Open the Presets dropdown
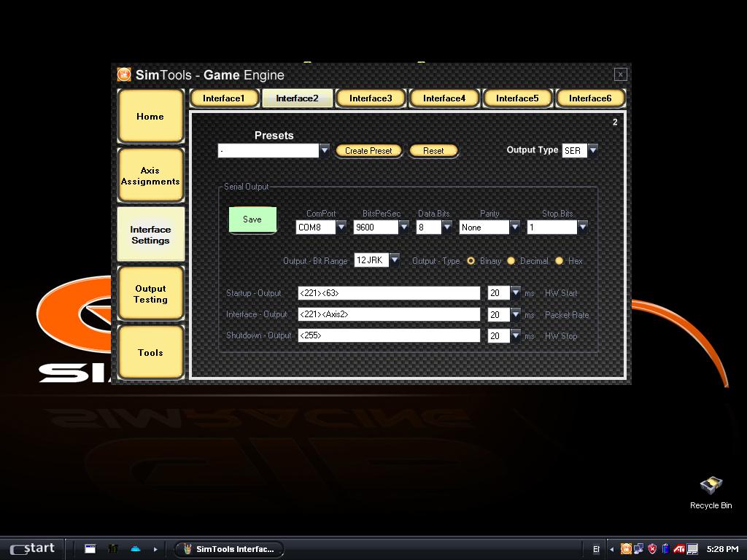Viewport: 747px width, 560px height. pos(325,150)
